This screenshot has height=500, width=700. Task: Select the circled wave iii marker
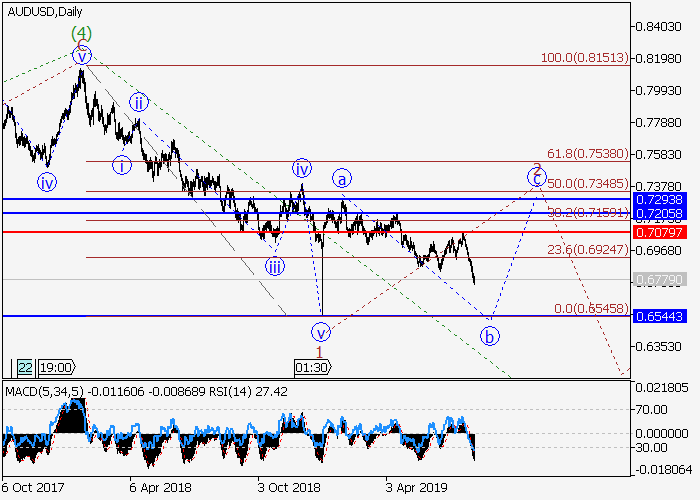coord(274,266)
